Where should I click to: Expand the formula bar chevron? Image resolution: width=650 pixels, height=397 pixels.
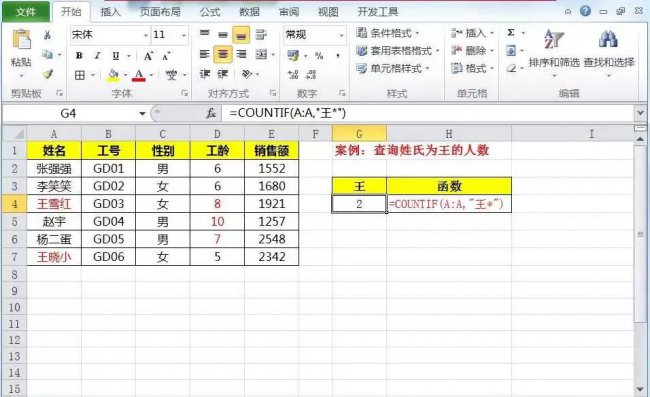[640, 113]
